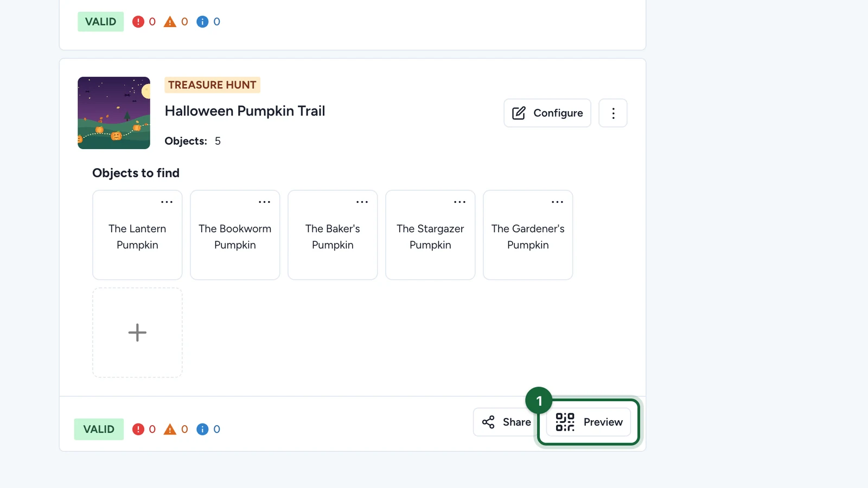Viewport: 868px width, 488px height.
Task: Open options menu for The Baker's Pumpkin
Action: (x=362, y=202)
